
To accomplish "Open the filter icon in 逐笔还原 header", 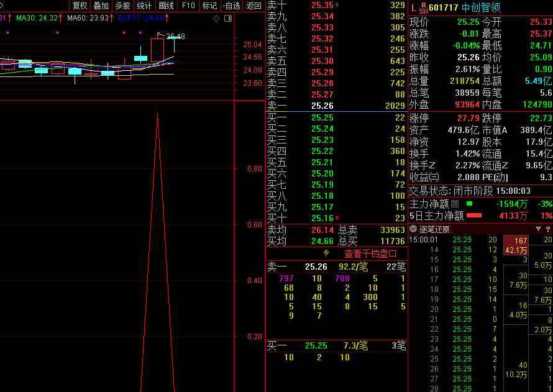I will (x=538, y=229).
